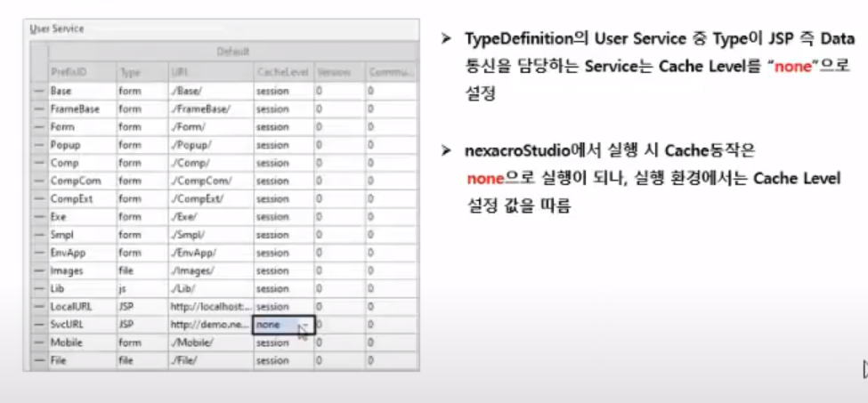The width and height of the screenshot is (868, 403).
Task: Select the Base PrefixID cell
Action: 82,92
